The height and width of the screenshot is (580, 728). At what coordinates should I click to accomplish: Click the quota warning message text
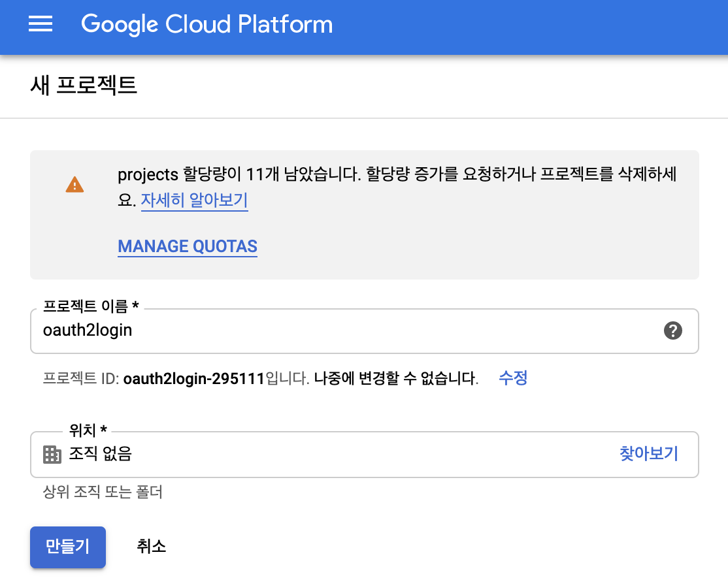pyautogui.click(x=397, y=187)
